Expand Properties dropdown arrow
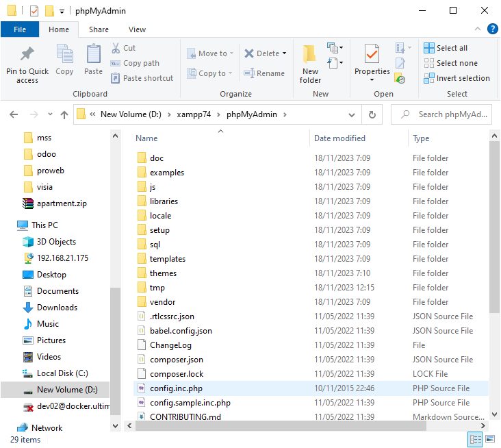The image size is (501, 448). coord(372,79)
